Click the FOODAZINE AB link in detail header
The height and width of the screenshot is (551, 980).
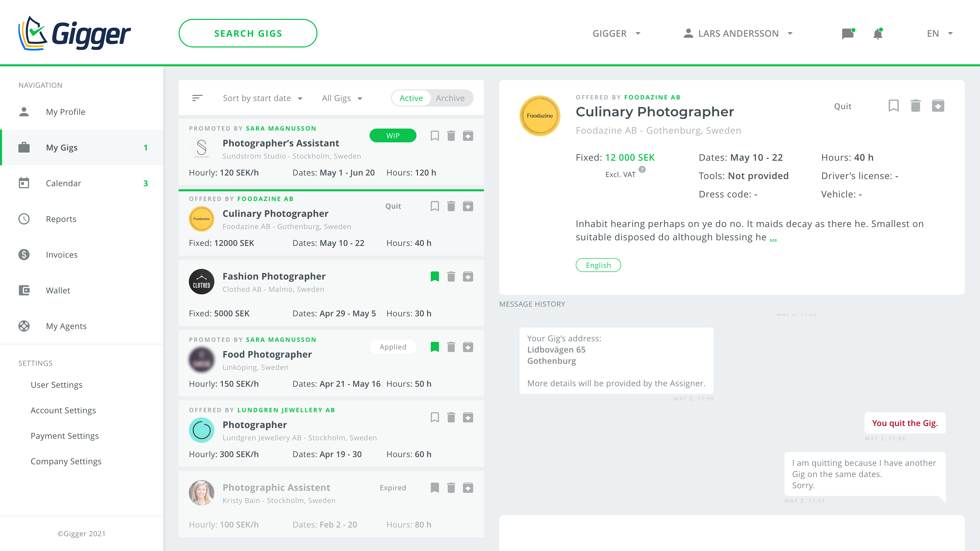(x=652, y=97)
